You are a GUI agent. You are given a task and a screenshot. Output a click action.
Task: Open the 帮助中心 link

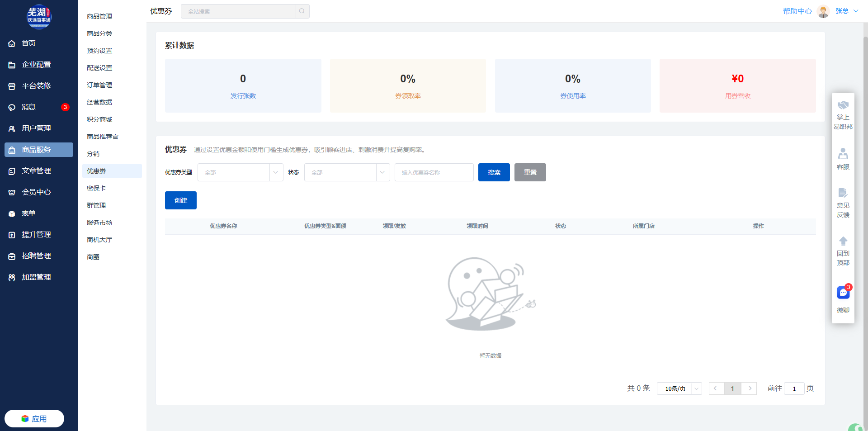(x=797, y=11)
